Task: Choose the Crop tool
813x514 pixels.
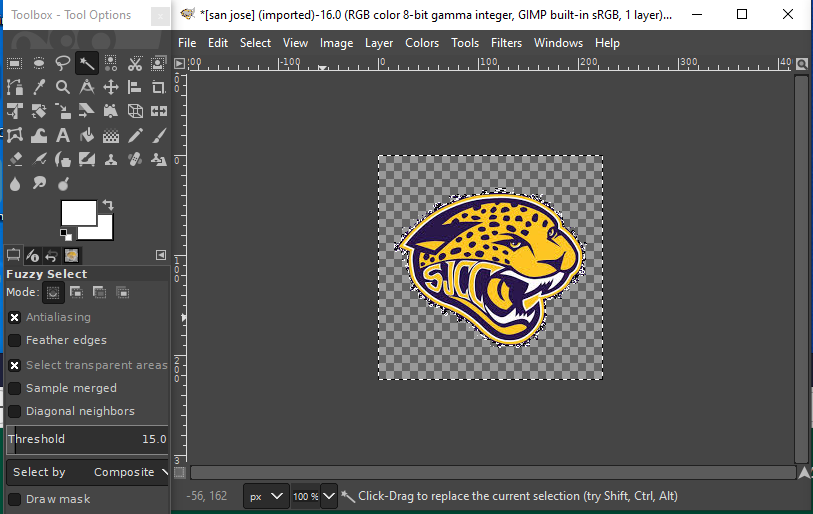Action: coord(158,87)
